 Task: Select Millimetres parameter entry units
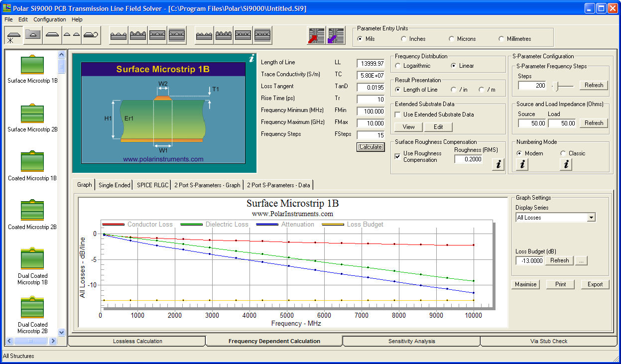point(501,39)
